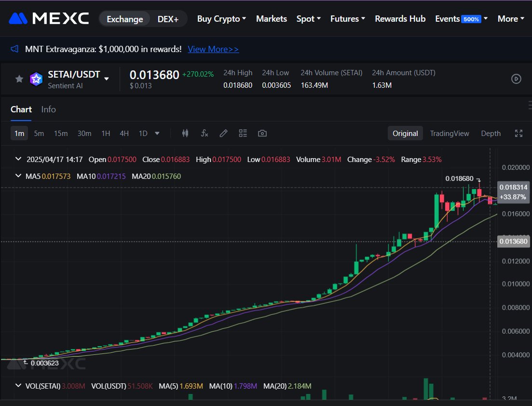Click the volume MA(20) 2.184M label
532x406 pixels.
click(x=287, y=386)
